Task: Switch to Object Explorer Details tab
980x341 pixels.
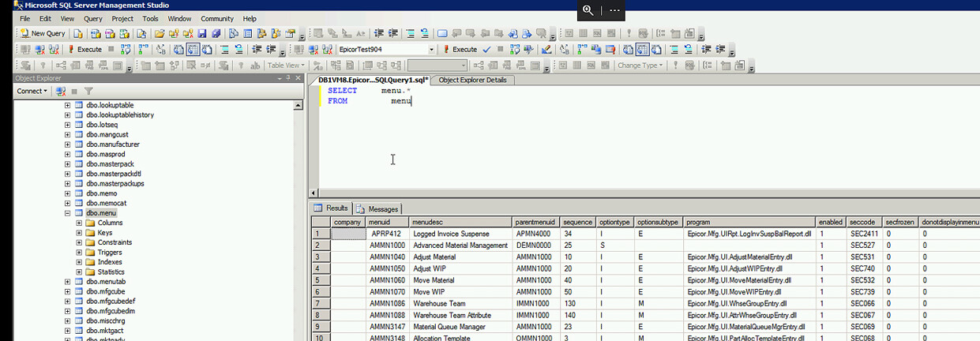Action: (x=472, y=80)
